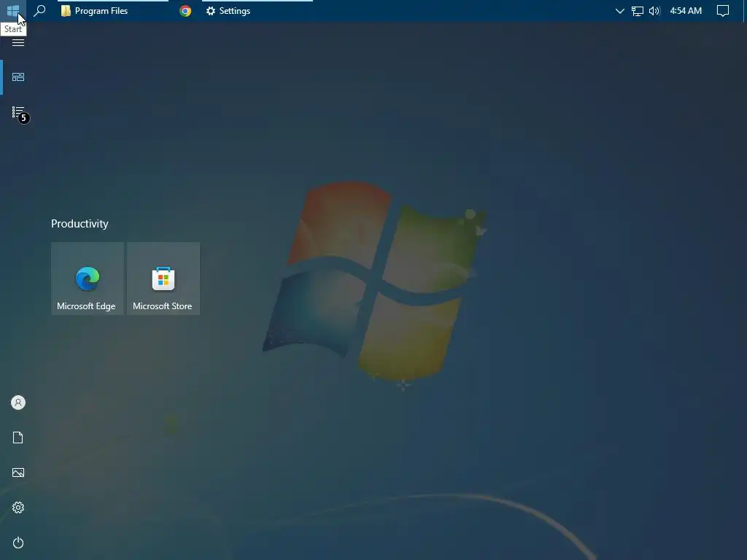Viewport: 747px width, 560px height.
Task: Open the Pictures sidebar icon
Action: point(18,472)
